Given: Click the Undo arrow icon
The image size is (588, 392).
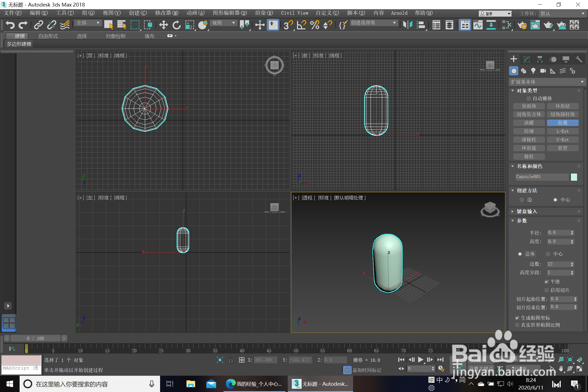Looking at the screenshot, I should click(10, 25).
